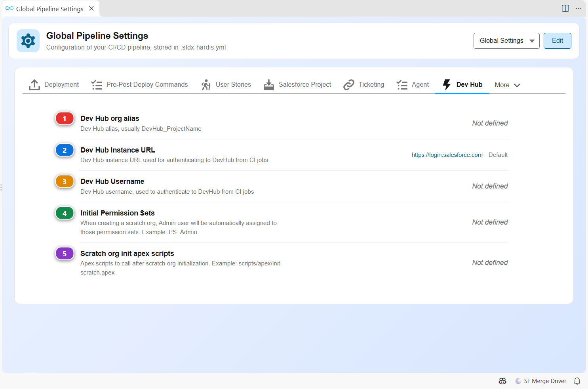Click the Agent checklist icon
Screen dimensions: 588x389
coord(402,85)
